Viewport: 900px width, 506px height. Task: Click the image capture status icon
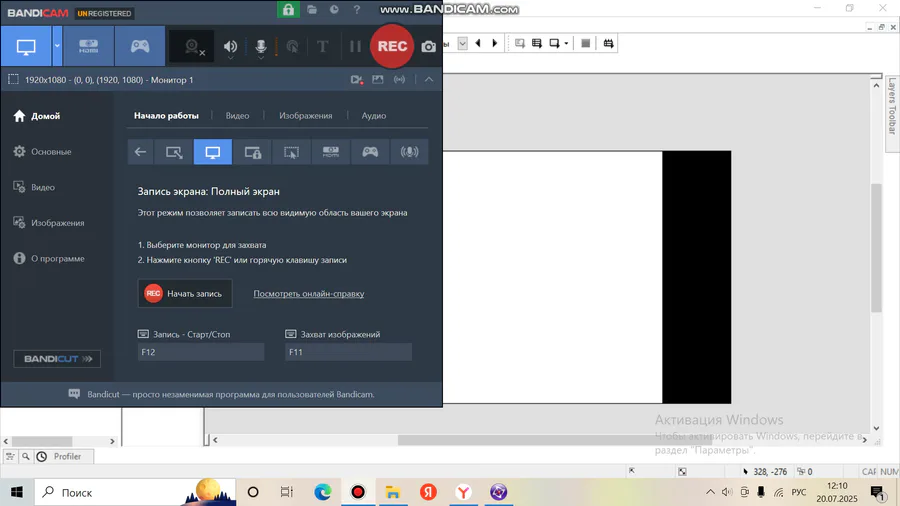tap(378, 80)
